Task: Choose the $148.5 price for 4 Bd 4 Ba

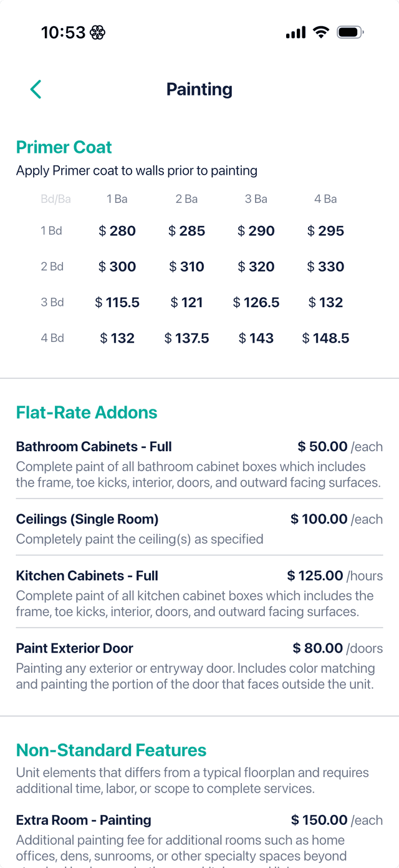Action: [x=325, y=338]
